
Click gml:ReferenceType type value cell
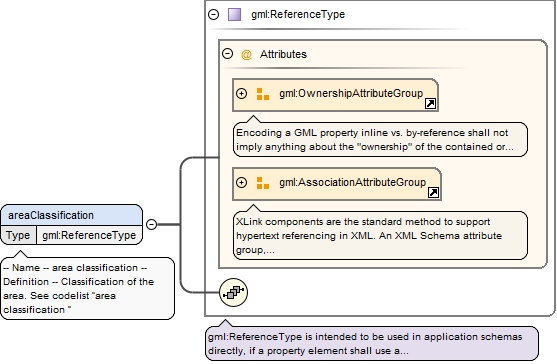pyautogui.click(x=89, y=235)
